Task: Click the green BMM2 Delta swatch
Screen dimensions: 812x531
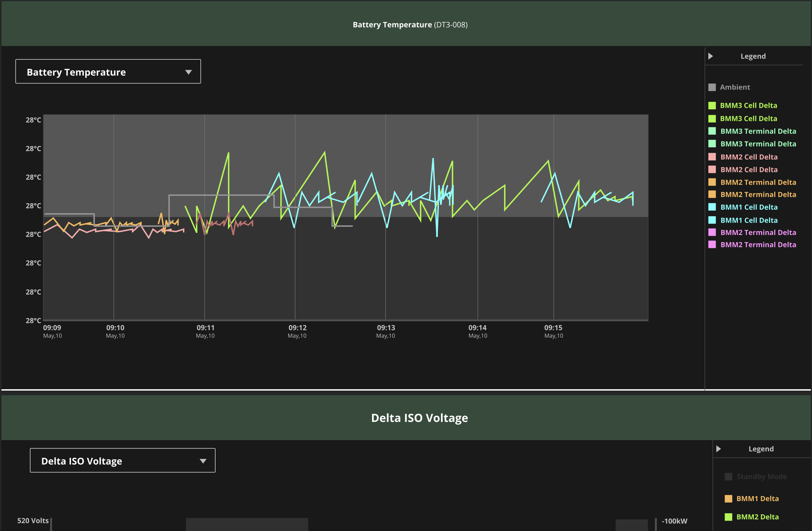Action: coord(729,517)
